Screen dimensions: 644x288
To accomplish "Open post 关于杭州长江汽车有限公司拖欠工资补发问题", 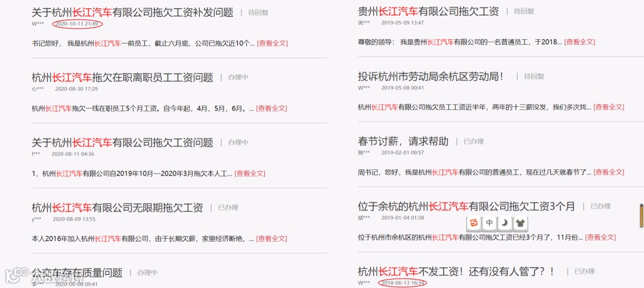I will 132,13.
